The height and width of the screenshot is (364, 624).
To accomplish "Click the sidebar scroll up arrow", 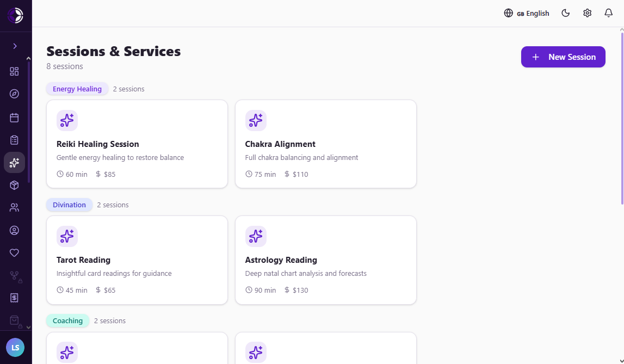I will (x=28, y=58).
